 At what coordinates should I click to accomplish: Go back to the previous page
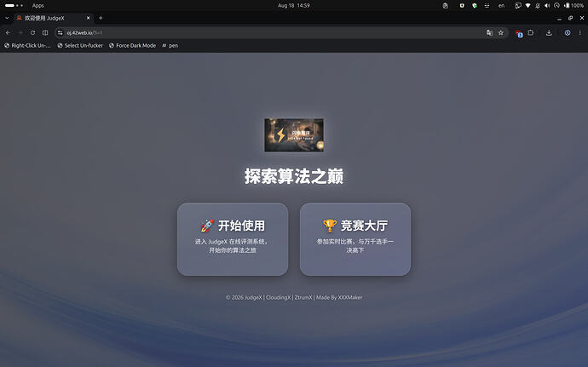(x=8, y=32)
